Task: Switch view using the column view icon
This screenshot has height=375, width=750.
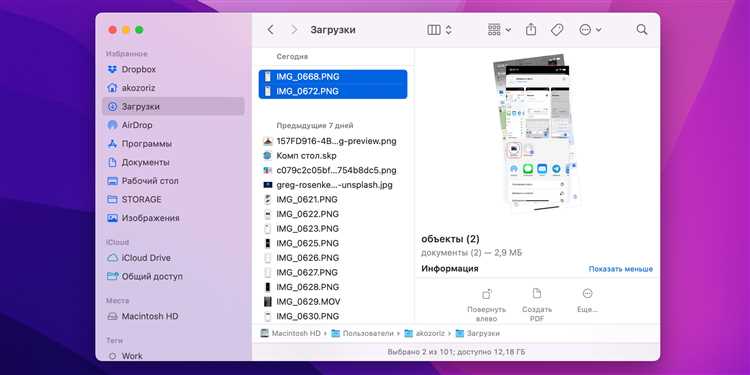Action: tap(434, 30)
